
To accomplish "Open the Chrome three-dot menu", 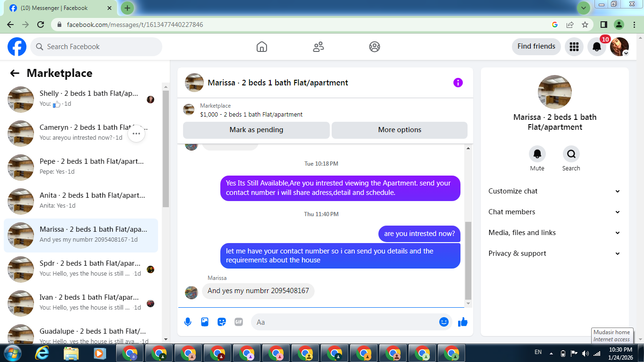I will click(634, 25).
